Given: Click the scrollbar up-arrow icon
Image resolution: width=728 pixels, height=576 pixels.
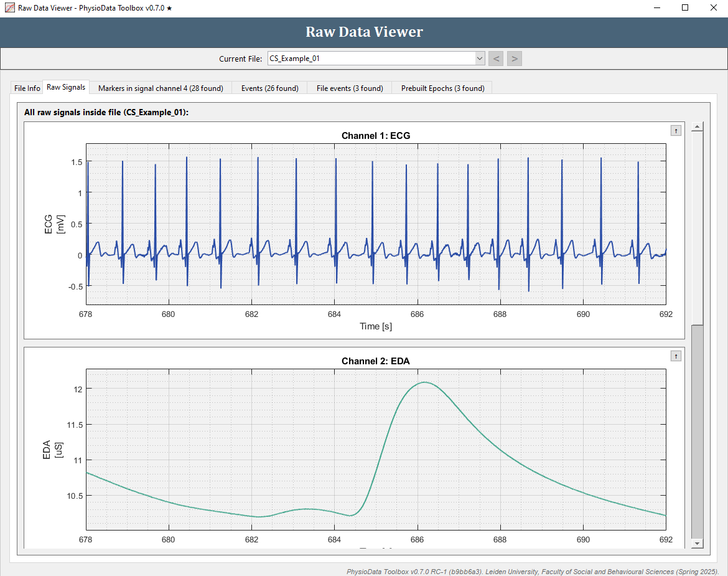Looking at the screenshot, I should (696, 126).
